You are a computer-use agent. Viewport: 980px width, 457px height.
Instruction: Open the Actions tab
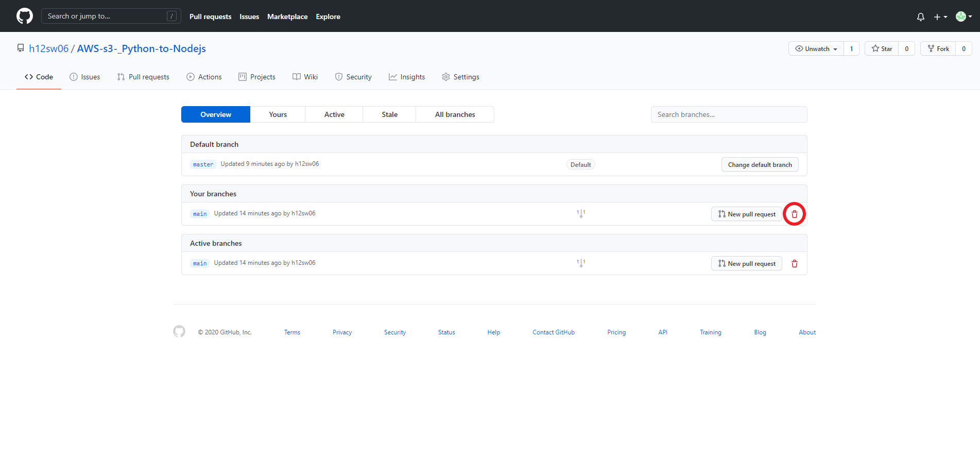(204, 77)
